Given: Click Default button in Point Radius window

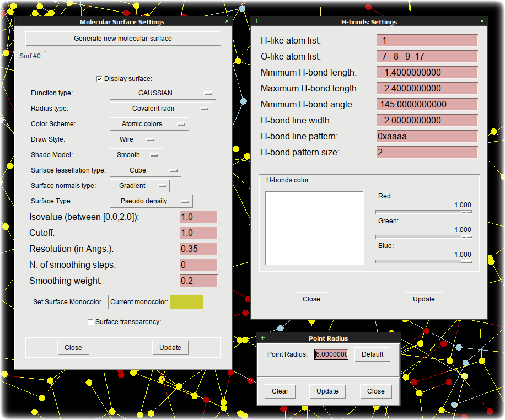Looking at the screenshot, I should point(372,354).
